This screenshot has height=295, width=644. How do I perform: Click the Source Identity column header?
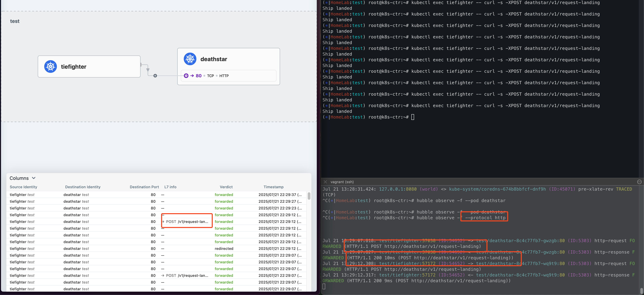(x=23, y=187)
